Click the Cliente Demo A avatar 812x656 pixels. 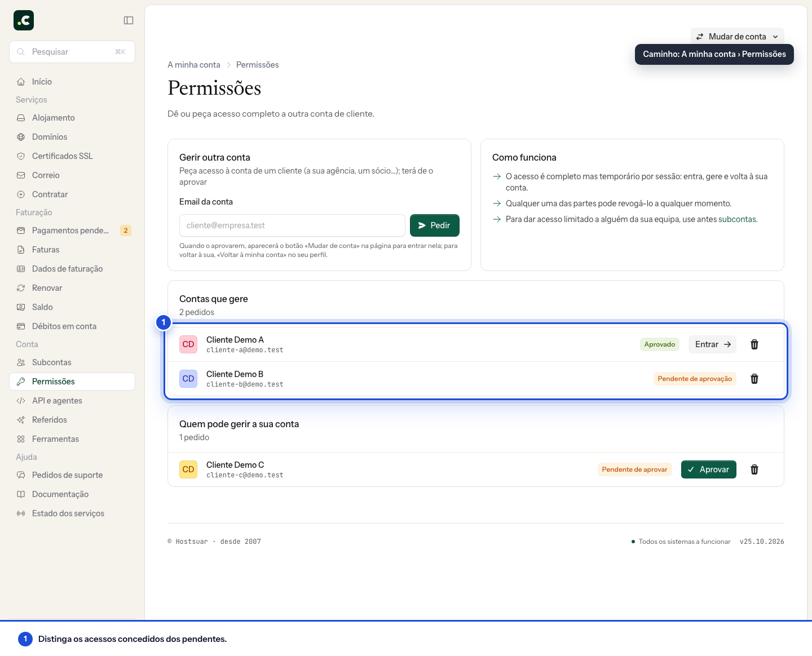(x=188, y=344)
